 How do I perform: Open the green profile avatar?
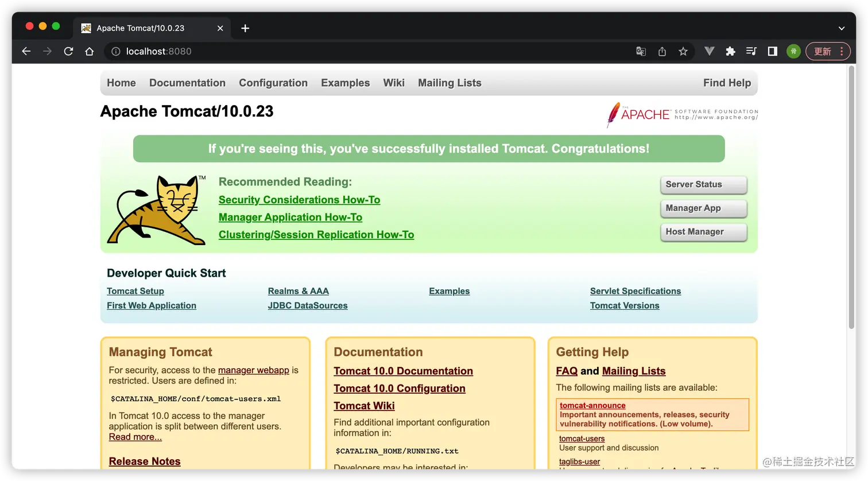(793, 51)
